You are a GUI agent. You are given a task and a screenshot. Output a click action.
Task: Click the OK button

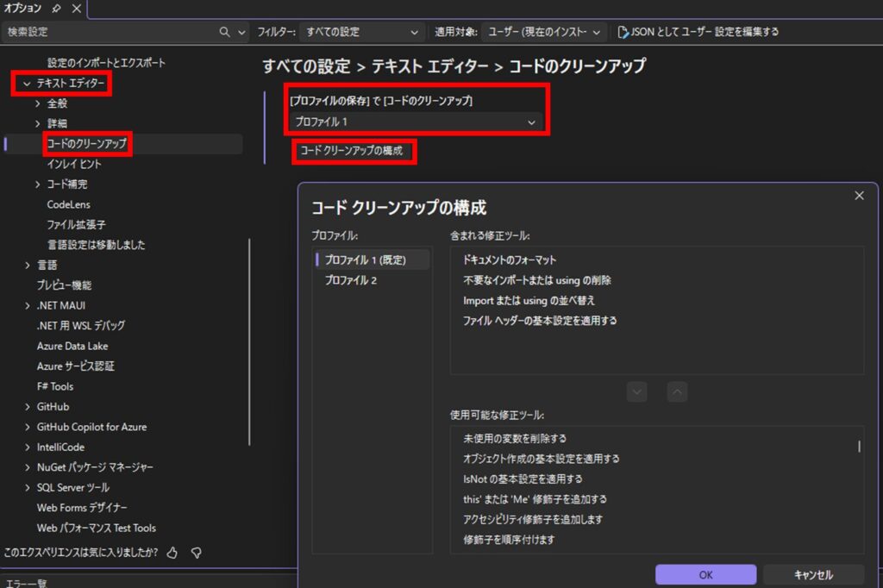tap(705, 575)
